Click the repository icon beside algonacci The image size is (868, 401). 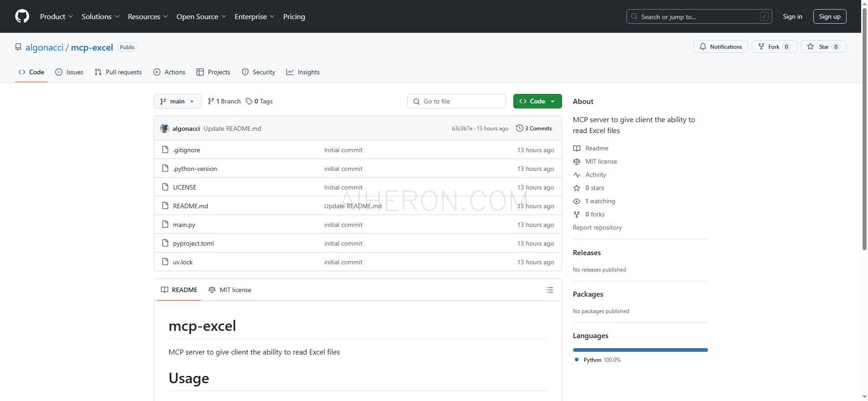18,47
